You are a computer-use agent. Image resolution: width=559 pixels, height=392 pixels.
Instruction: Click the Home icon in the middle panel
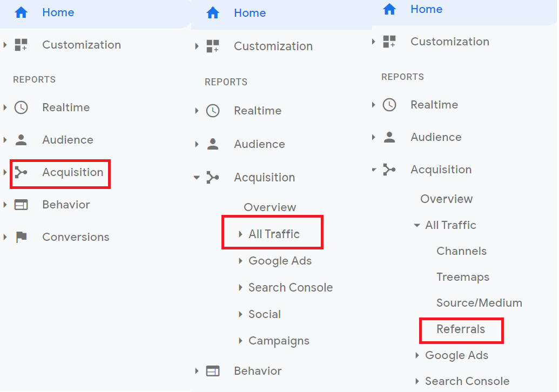click(213, 12)
